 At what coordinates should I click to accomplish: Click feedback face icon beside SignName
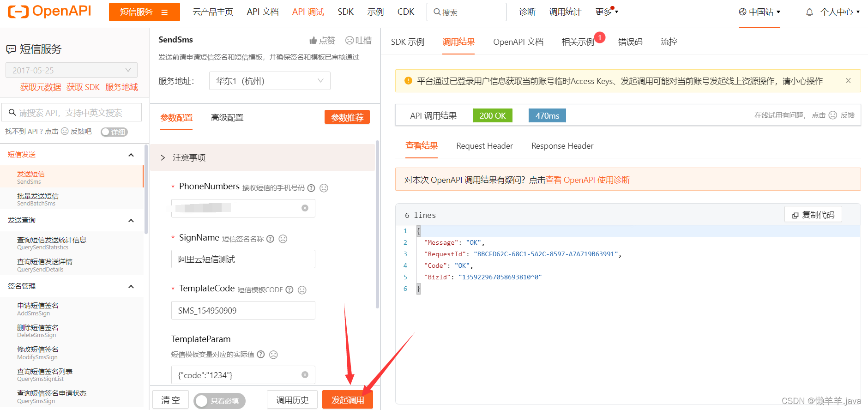(283, 239)
